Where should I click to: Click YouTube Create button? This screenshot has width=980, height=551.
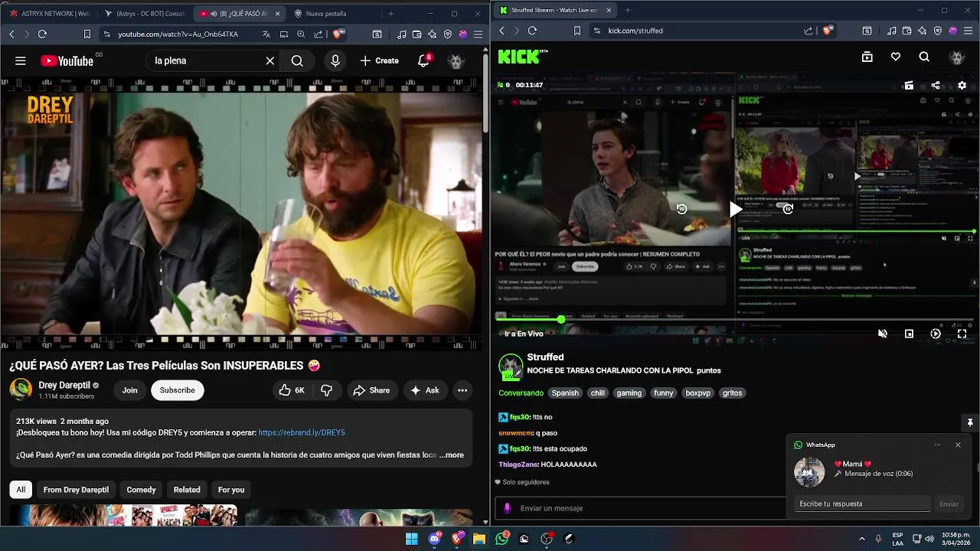click(x=379, y=60)
